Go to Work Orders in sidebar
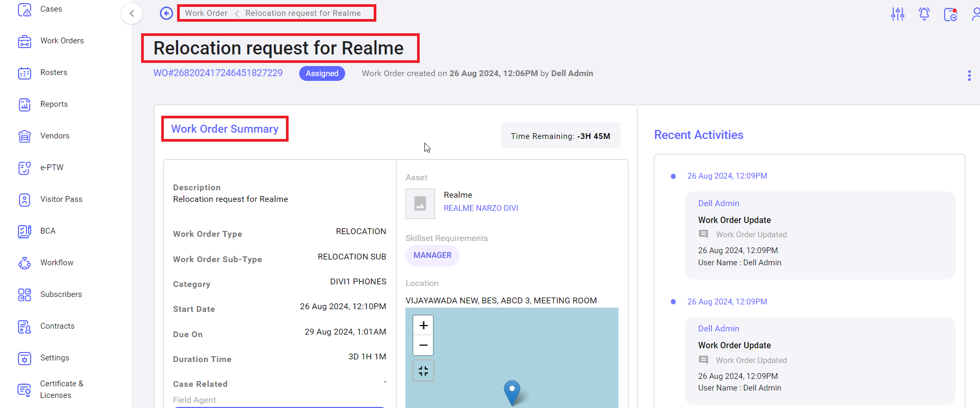980x408 pixels. pos(62,41)
